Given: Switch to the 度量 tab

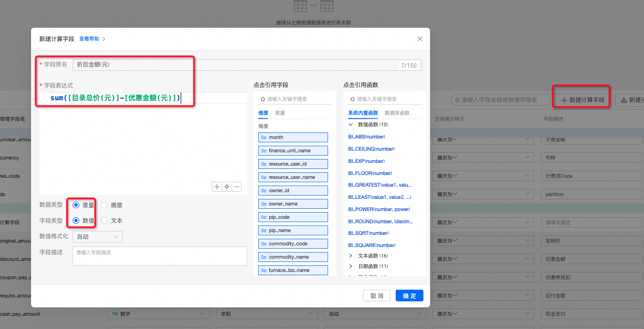Looking at the screenshot, I should tap(280, 113).
